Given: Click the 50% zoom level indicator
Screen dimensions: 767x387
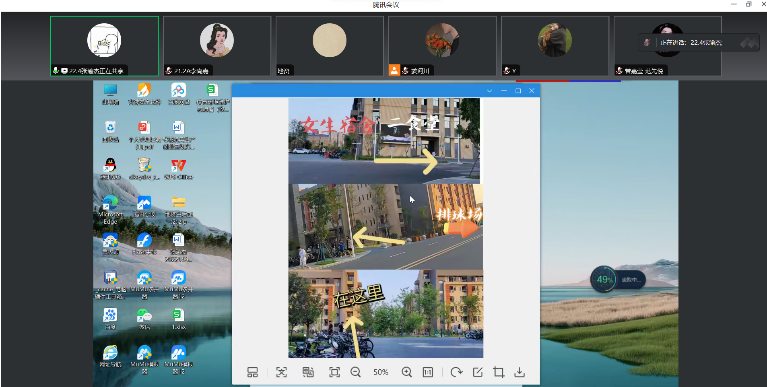Looking at the screenshot, I should tap(381, 372).
